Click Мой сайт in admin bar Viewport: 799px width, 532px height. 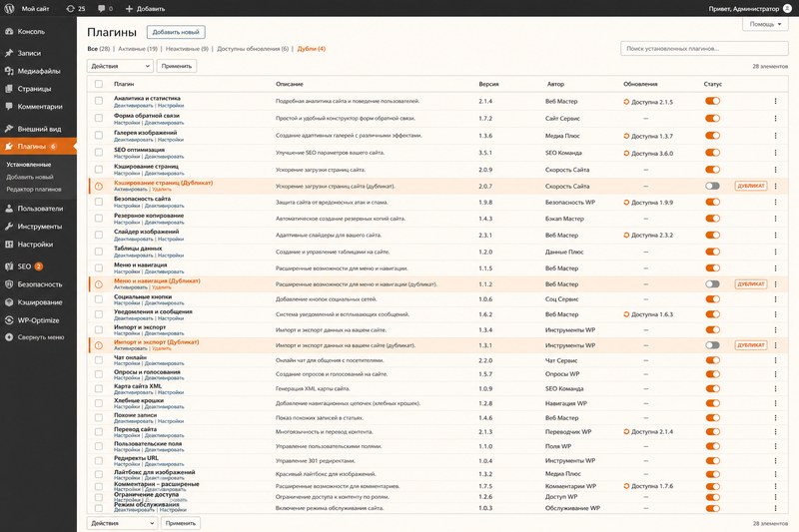click(x=35, y=9)
